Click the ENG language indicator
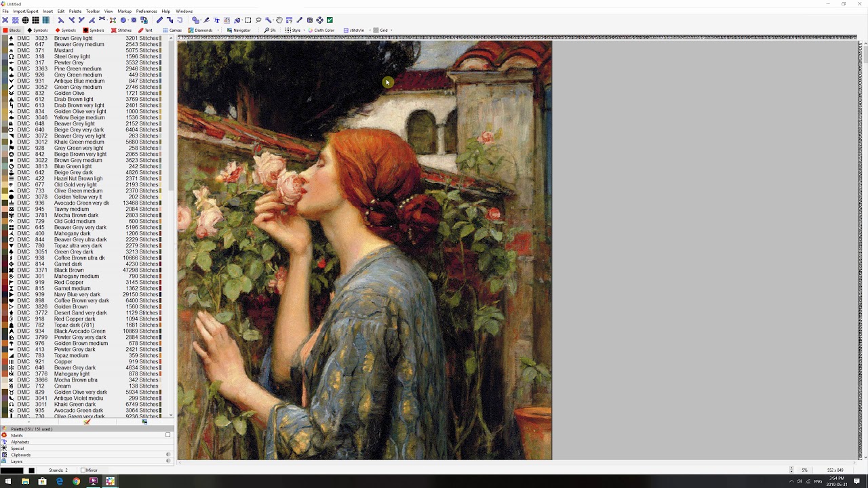The height and width of the screenshot is (488, 868). (818, 481)
